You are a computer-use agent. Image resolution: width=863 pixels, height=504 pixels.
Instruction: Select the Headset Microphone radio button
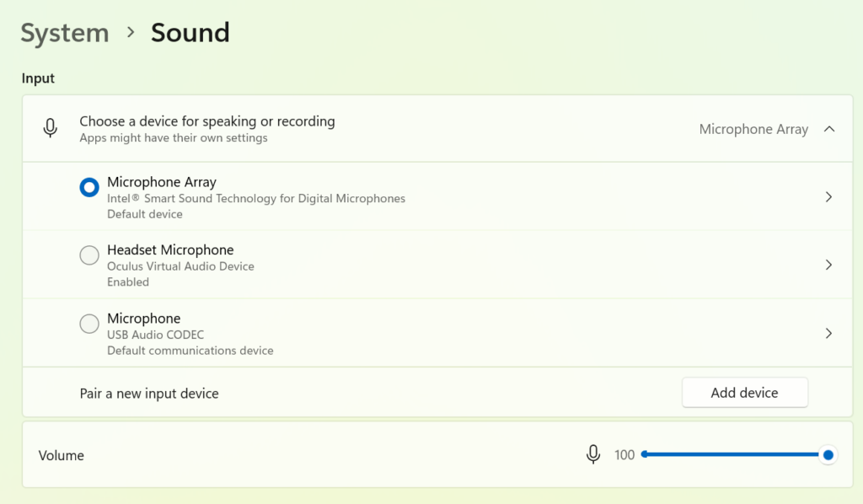coord(89,255)
